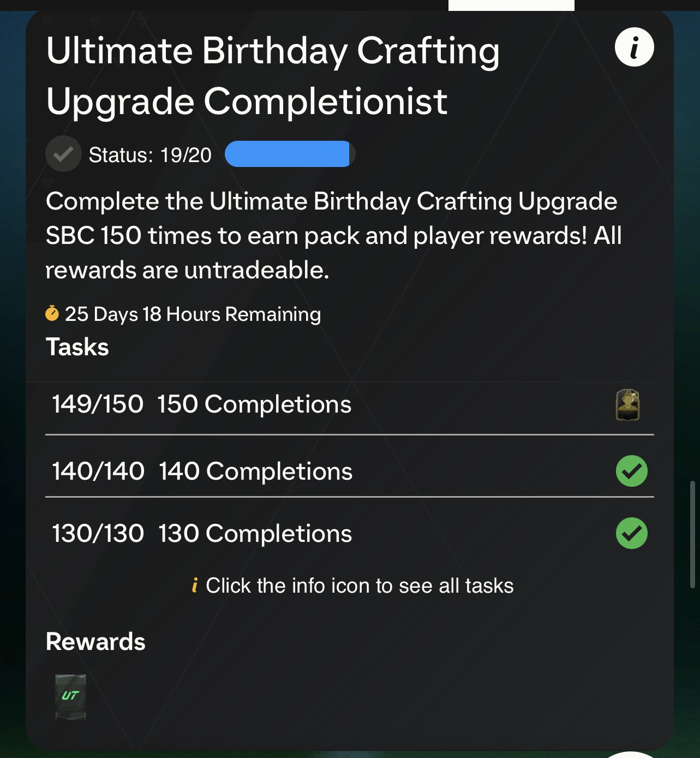700x758 pixels.
Task: Select the 130 Completions task row
Action: coord(349,533)
